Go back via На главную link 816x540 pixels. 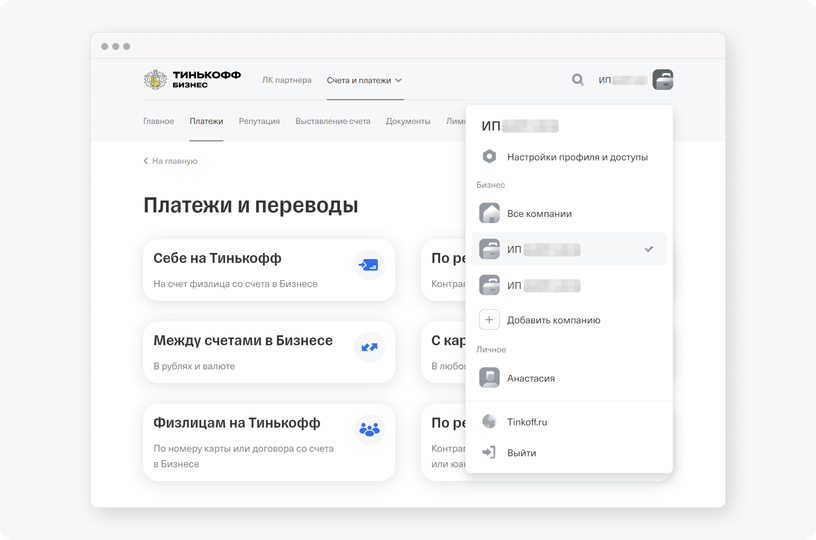coord(171,161)
